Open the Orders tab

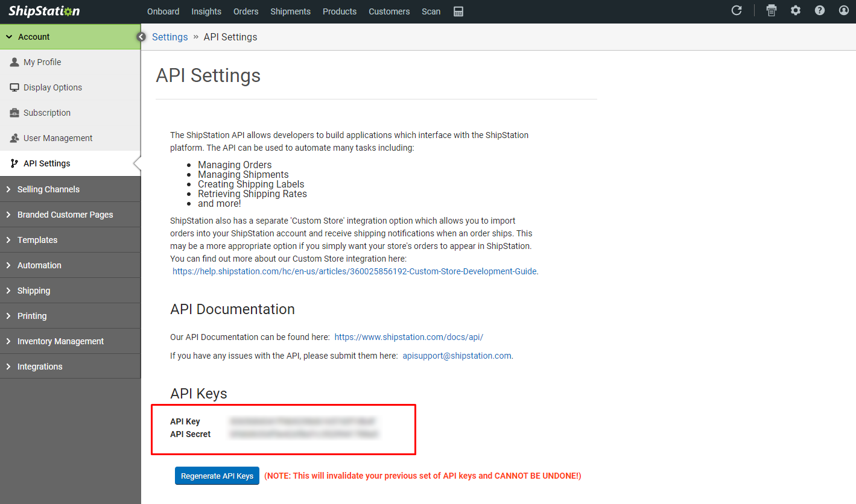click(246, 11)
